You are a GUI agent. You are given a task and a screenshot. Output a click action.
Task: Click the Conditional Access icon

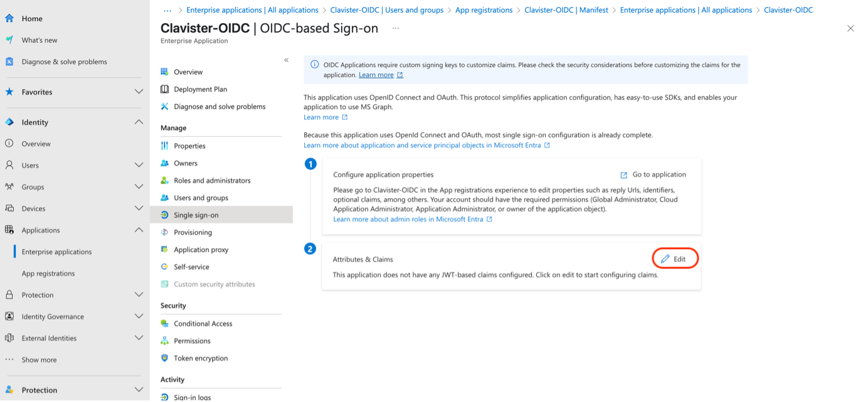pyautogui.click(x=164, y=324)
